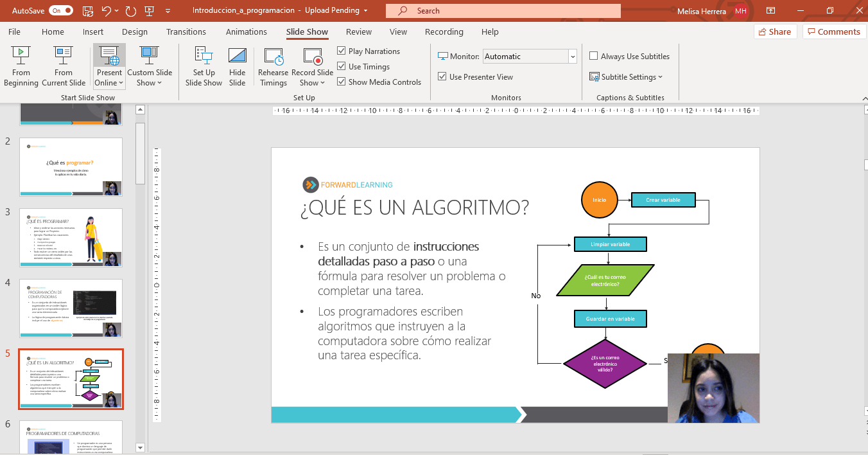This screenshot has height=455, width=868.
Task: Expand the Present Online dropdown arrow
Action: [x=121, y=83]
